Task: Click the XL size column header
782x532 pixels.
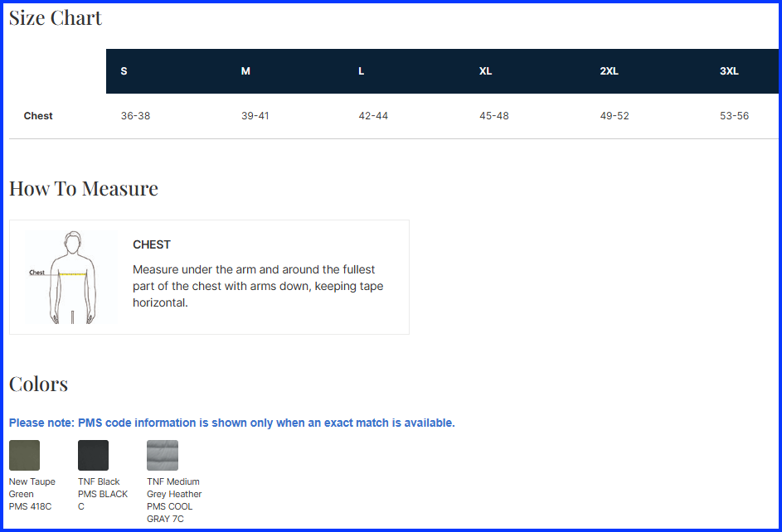Action: pyautogui.click(x=485, y=71)
